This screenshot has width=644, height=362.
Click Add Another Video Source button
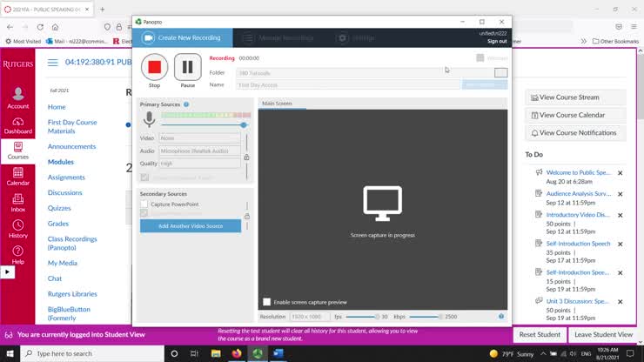click(191, 226)
